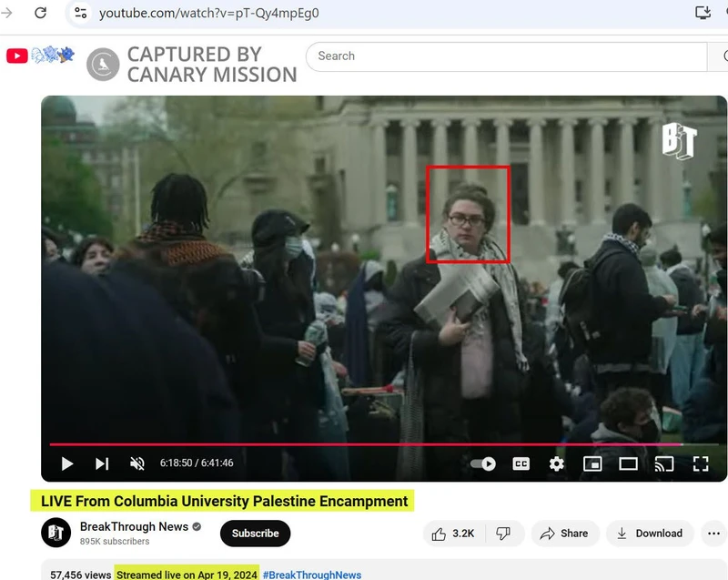Click the Download button
The height and width of the screenshot is (580, 728).
coord(650,534)
